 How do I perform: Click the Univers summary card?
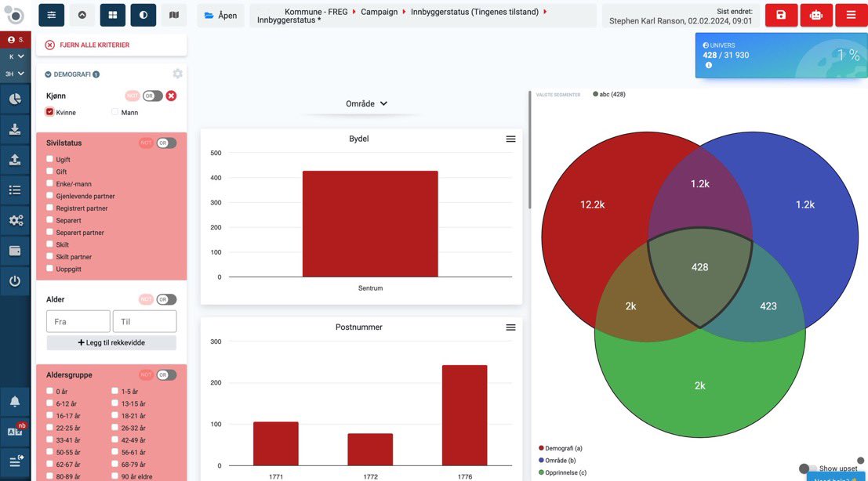point(781,56)
